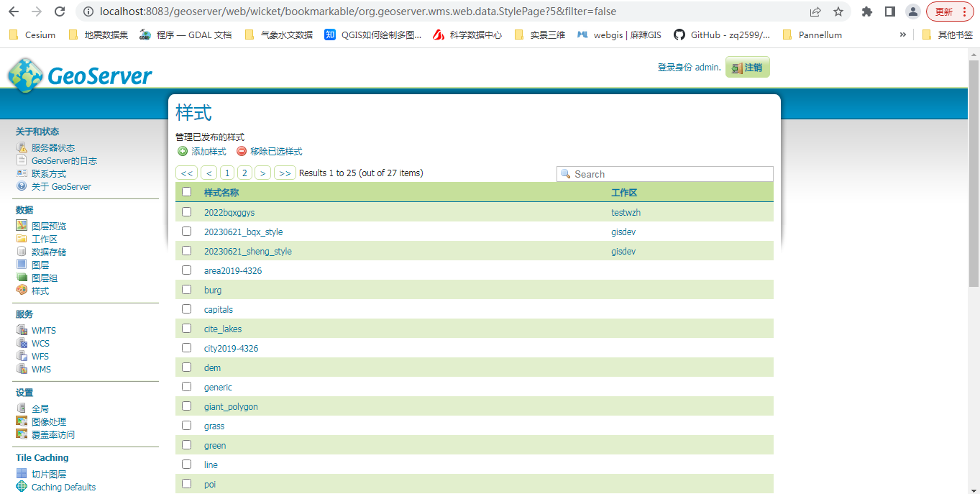Click the browser address bar URL

(360, 12)
